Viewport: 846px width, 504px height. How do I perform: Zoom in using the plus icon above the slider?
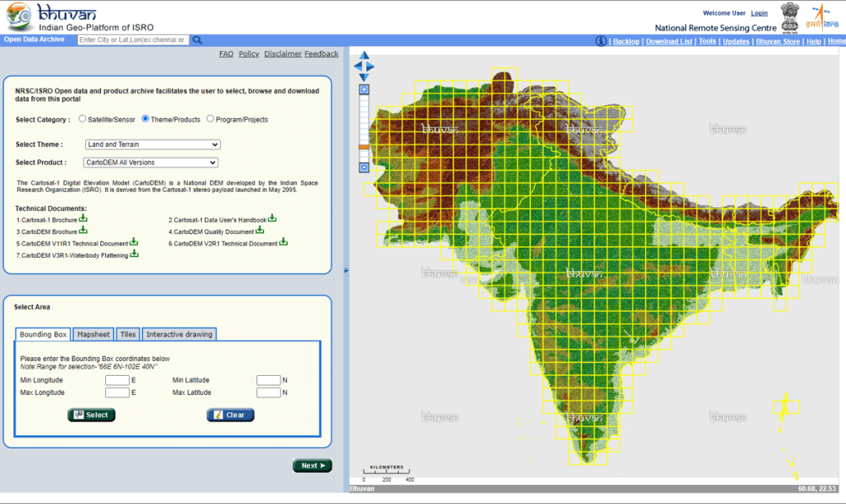[x=363, y=88]
